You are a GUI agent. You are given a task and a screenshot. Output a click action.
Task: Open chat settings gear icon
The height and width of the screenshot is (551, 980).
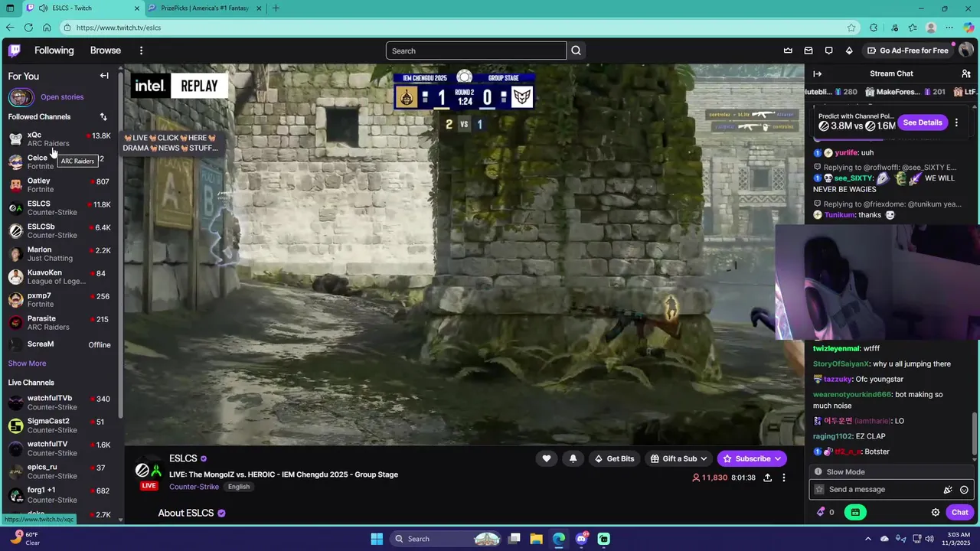click(935, 512)
